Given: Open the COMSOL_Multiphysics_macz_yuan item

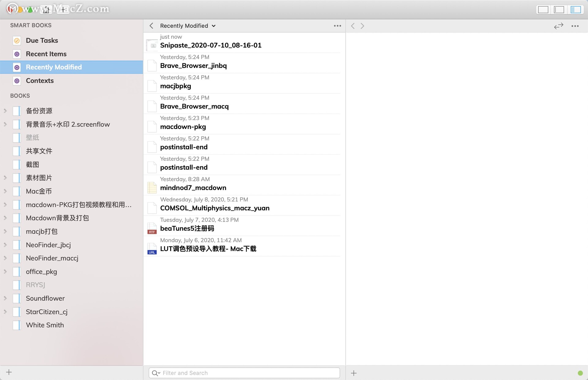Looking at the screenshot, I should (x=242, y=205).
